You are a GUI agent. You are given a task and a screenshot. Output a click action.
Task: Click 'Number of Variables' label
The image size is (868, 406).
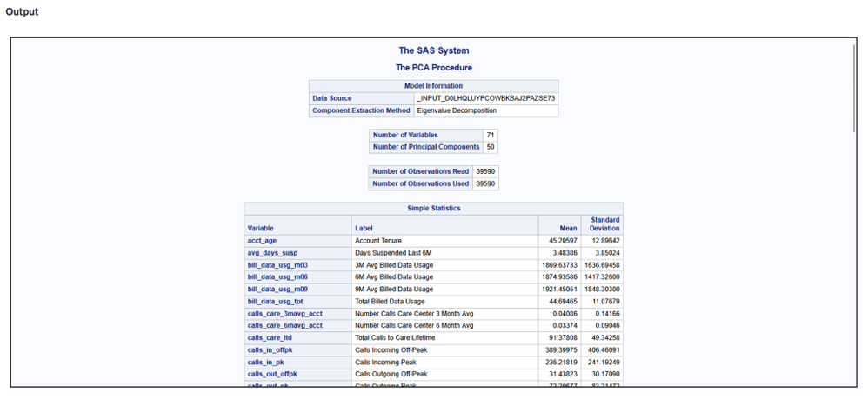coord(405,135)
